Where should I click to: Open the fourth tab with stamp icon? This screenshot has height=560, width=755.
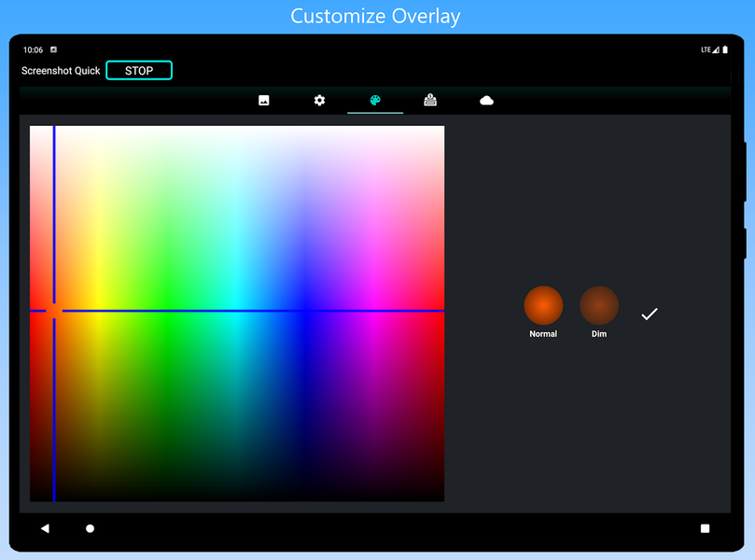pyautogui.click(x=430, y=101)
